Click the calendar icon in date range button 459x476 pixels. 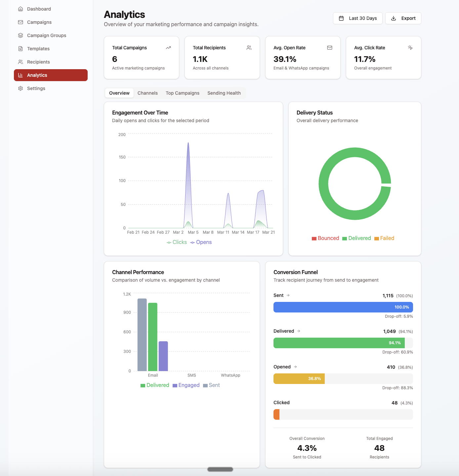click(341, 18)
